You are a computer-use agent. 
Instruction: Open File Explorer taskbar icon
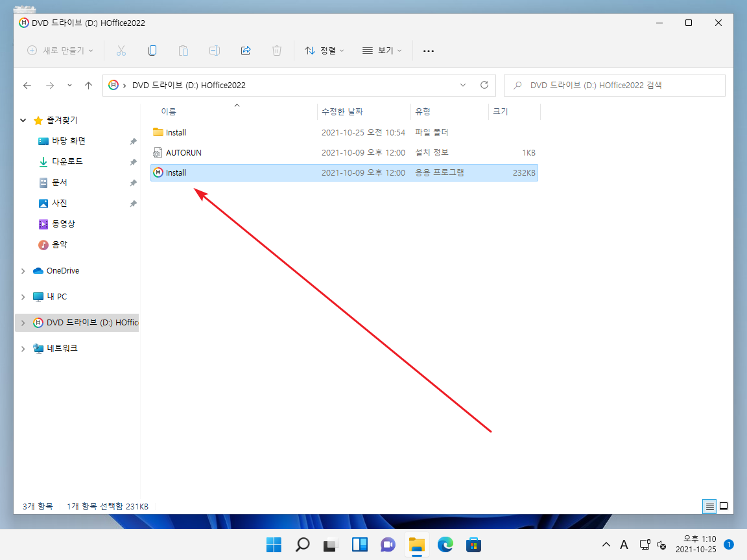pos(416,544)
